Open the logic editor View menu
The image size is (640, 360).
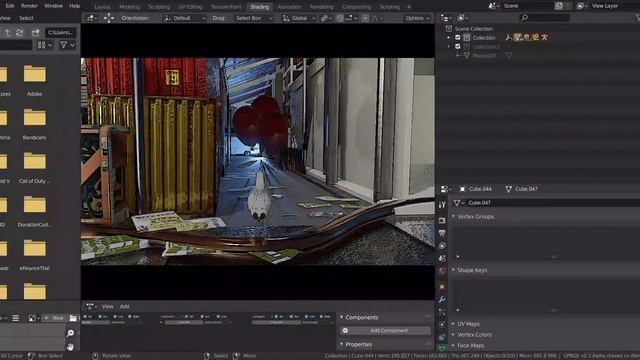[107, 306]
